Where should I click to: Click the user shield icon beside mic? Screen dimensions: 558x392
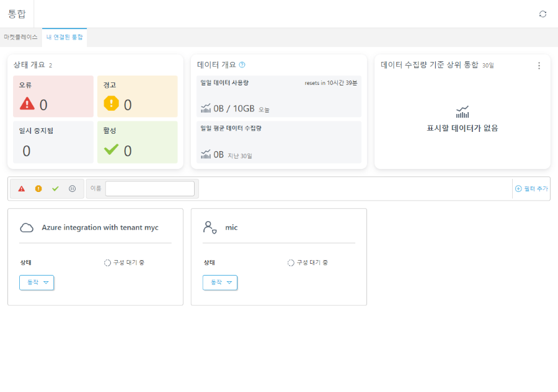point(210,227)
